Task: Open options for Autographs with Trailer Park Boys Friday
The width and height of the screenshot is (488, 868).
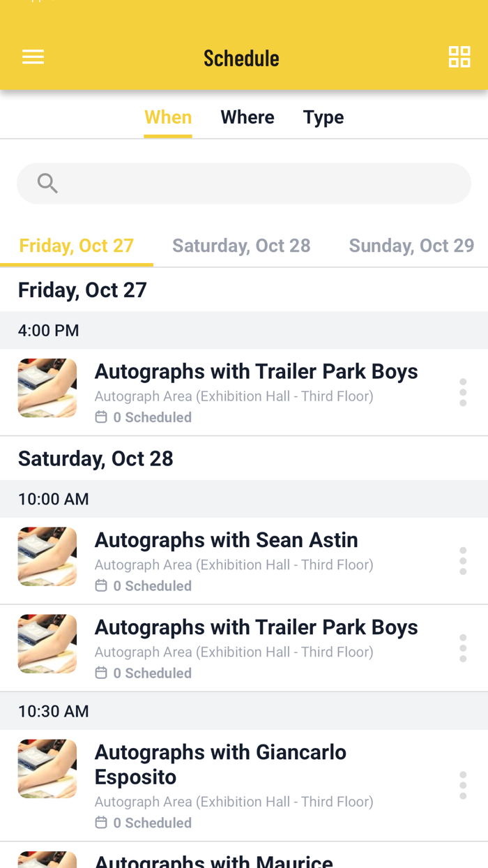Action: 463,392
